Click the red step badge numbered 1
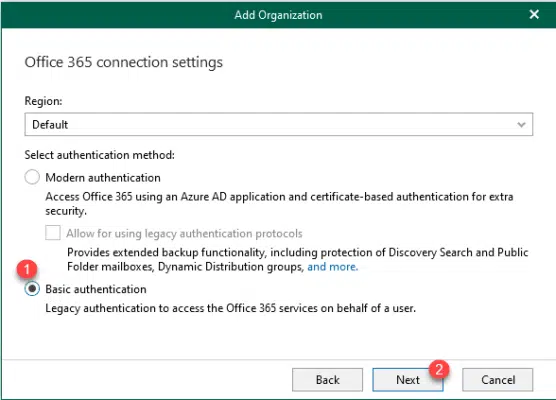 click(27, 269)
